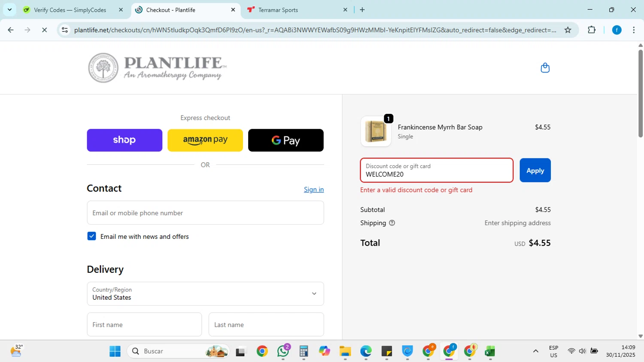Viewport: 644px width, 362px height.
Task: Click the taskbar Buscar search box
Action: [178, 351]
